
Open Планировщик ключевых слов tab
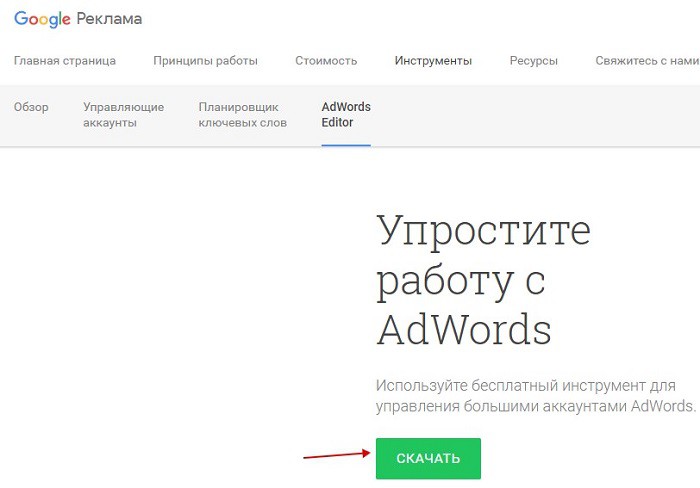pyautogui.click(x=242, y=115)
